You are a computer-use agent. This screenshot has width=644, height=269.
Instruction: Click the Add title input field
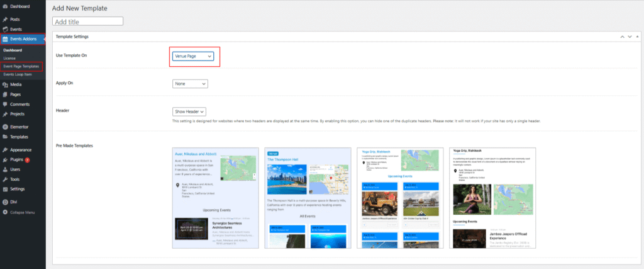coord(88,21)
